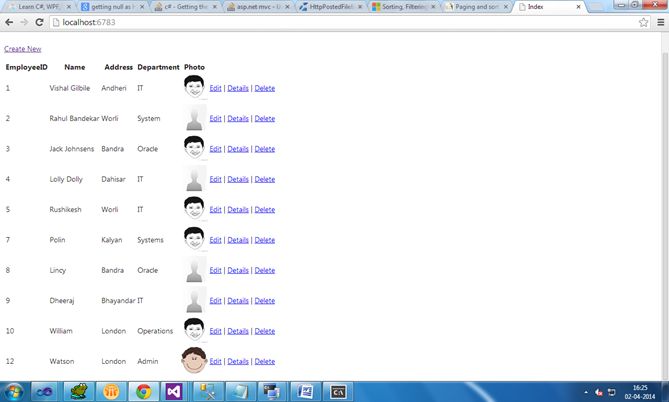Open Details for Polin
The height and width of the screenshot is (402, 669).
click(238, 240)
